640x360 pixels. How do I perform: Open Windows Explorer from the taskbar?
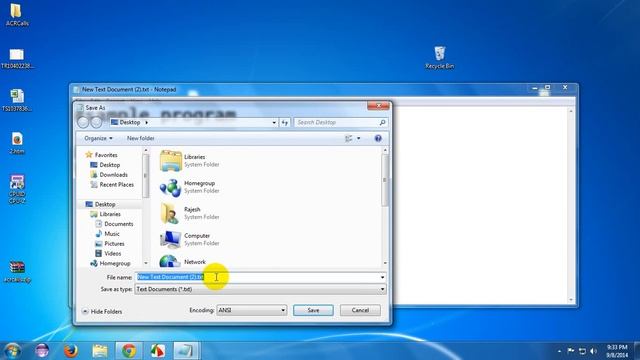[100, 351]
